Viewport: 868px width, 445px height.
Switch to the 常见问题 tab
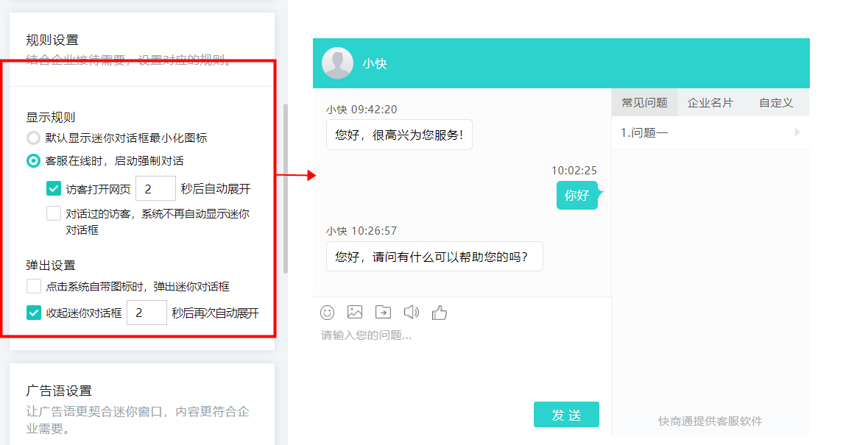point(644,103)
